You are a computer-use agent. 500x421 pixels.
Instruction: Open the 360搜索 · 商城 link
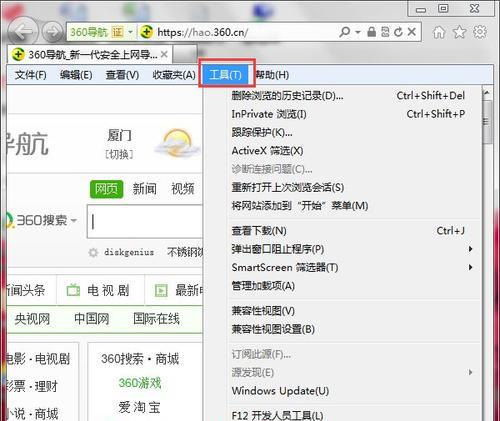pyautogui.click(x=140, y=359)
